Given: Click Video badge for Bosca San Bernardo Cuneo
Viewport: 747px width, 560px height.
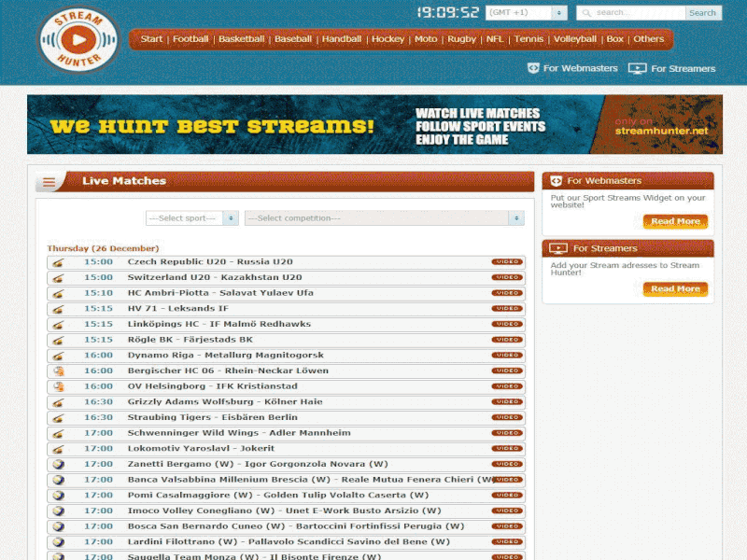Looking at the screenshot, I should point(507,526).
